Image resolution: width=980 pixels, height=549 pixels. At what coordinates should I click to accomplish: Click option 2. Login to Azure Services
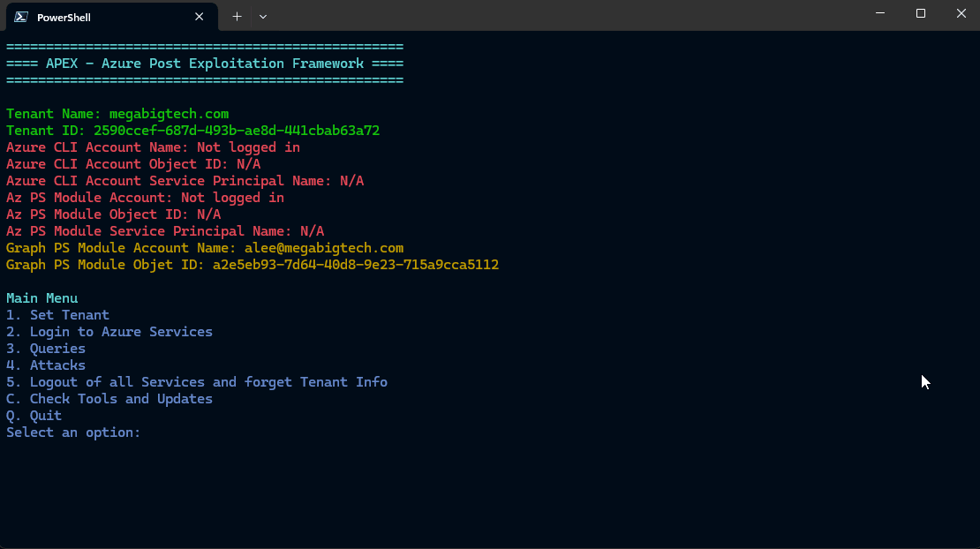click(109, 332)
